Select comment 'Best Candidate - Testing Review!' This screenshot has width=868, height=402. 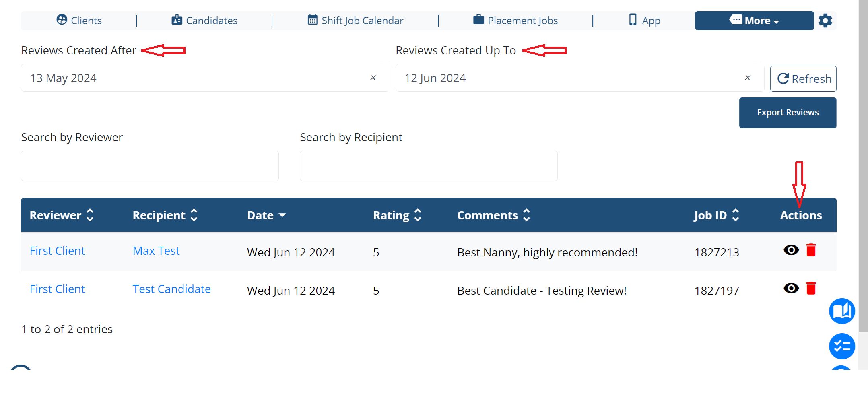pos(542,291)
